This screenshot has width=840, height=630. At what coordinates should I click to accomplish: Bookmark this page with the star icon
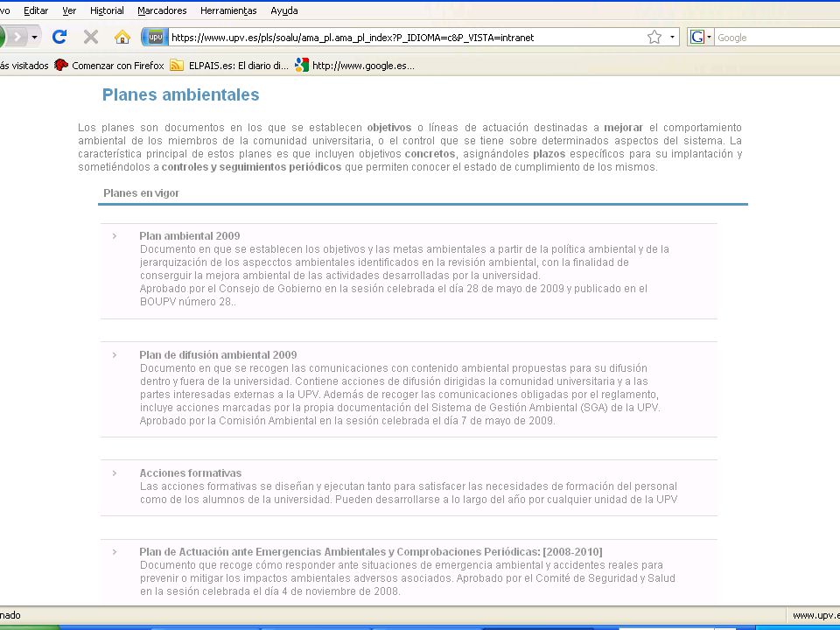pyautogui.click(x=654, y=37)
